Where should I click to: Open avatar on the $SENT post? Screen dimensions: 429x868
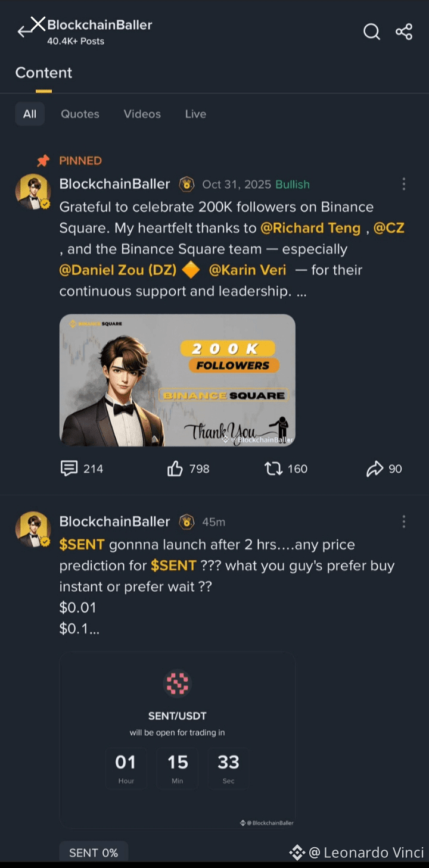click(x=33, y=529)
